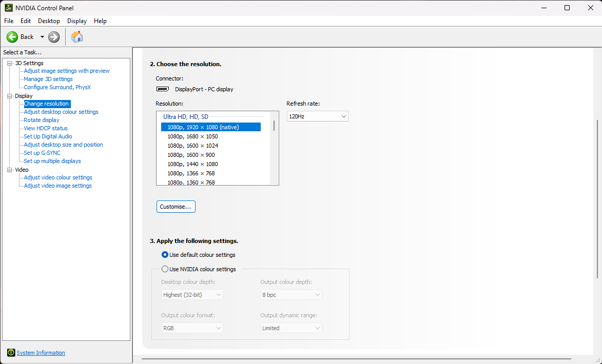Click the Ultra HD, HD, SD group header
The height and width of the screenshot is (364, 602).
coord(186,116)
